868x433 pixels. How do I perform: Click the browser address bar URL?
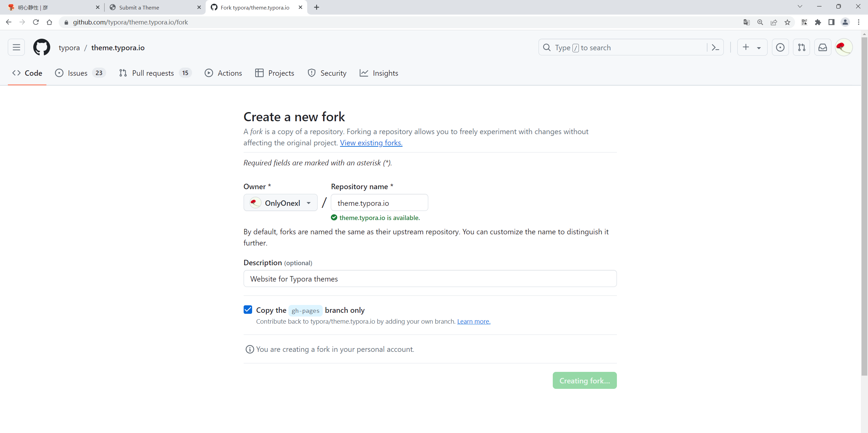(x=130, y=22)
